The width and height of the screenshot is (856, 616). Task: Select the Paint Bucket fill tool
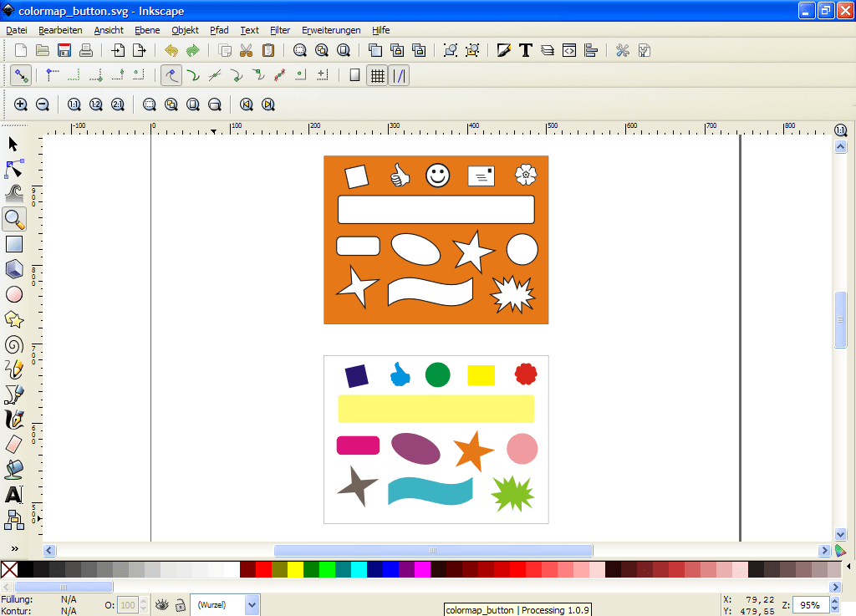click(x=13, y=470)
